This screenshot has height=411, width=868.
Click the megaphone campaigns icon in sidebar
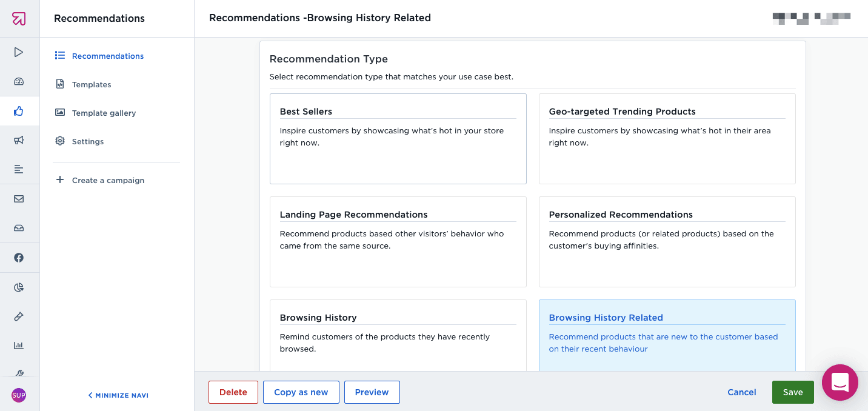coord(19,140)
